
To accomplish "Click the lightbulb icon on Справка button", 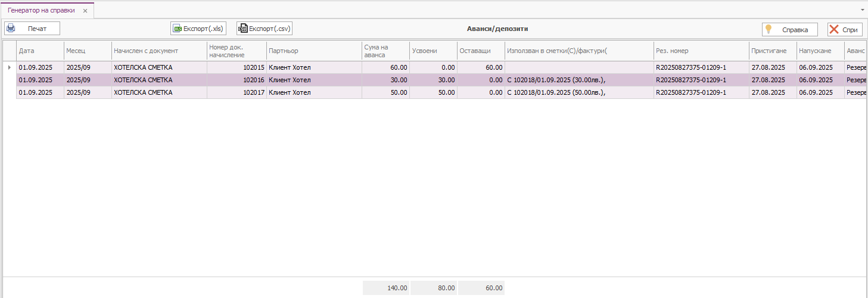I will (x=769, y=29).
